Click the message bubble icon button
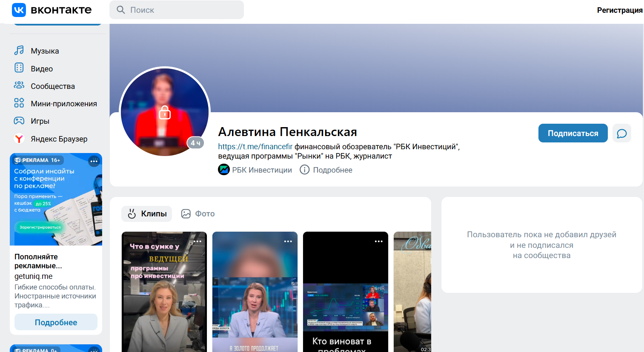This screenshot has width=644, height=352. coord(622,133)
